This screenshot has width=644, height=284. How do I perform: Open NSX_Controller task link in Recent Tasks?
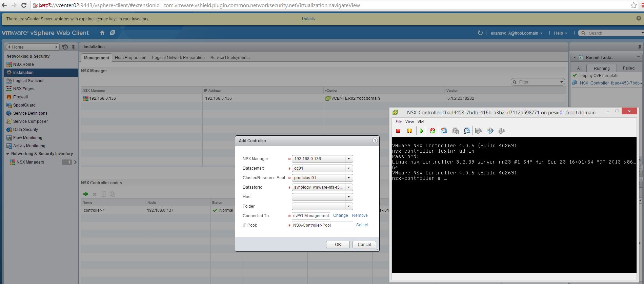[610, 83]
